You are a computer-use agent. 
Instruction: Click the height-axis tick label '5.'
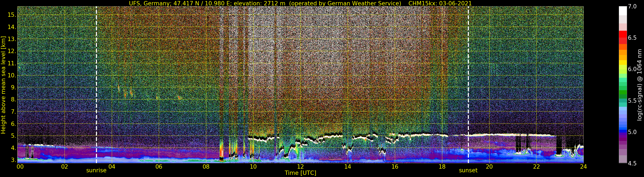[x=13, y=136]
